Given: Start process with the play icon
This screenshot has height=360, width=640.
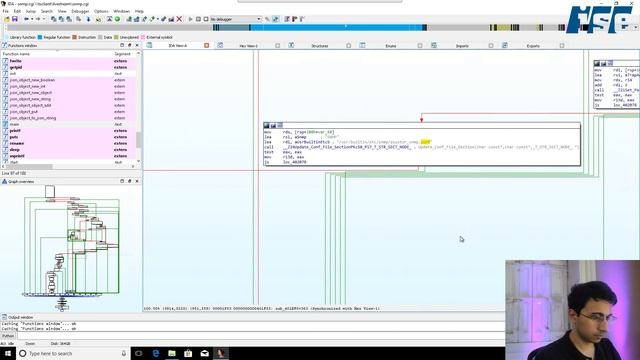Looking at the screenshot, I should pos(191,19).
